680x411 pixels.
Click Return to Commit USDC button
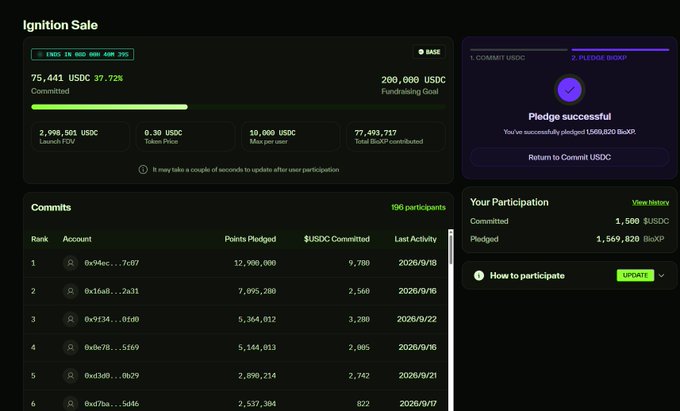click(569, 157)
